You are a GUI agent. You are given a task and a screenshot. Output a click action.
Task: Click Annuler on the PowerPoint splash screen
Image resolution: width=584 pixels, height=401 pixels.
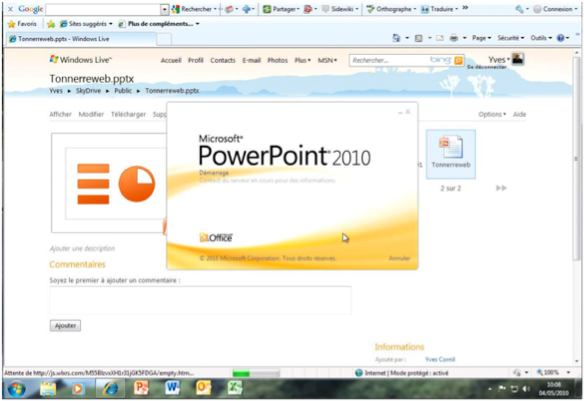coord(399,258)
